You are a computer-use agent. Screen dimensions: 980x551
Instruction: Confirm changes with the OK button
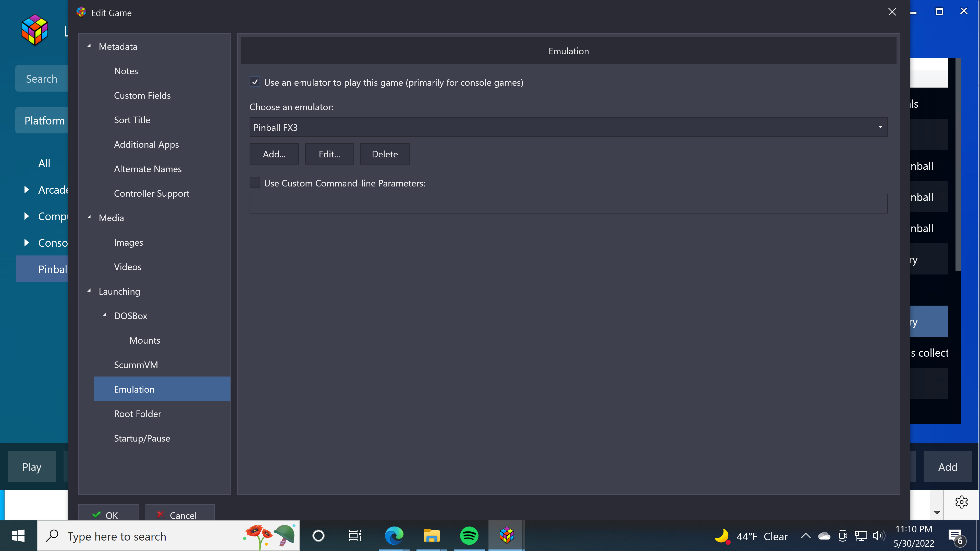108,513
